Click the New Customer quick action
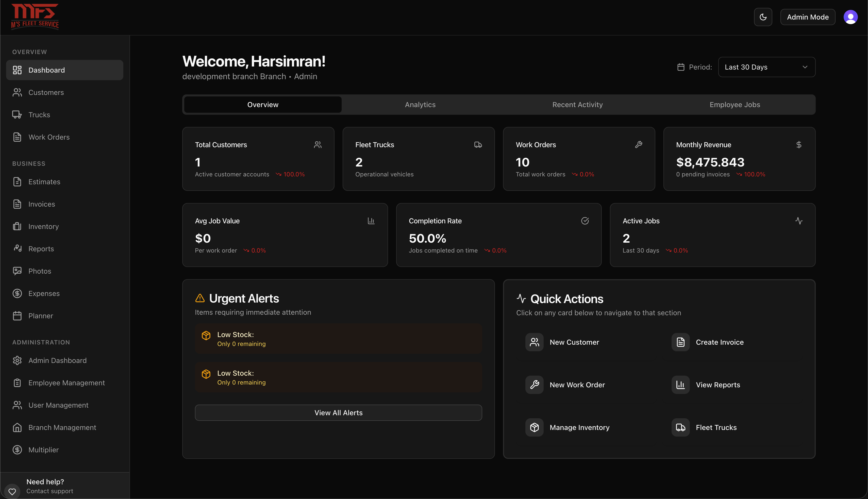 (586, 342)
